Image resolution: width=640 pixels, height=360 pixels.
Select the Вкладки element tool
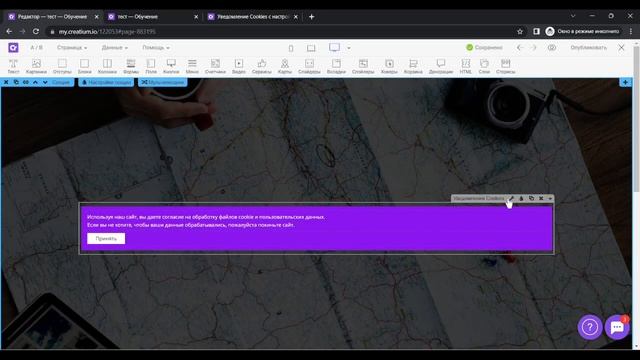coord(336,66)
